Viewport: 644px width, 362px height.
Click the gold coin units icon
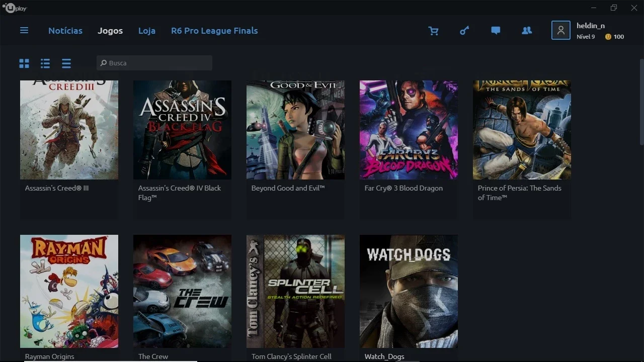(608, 37)
